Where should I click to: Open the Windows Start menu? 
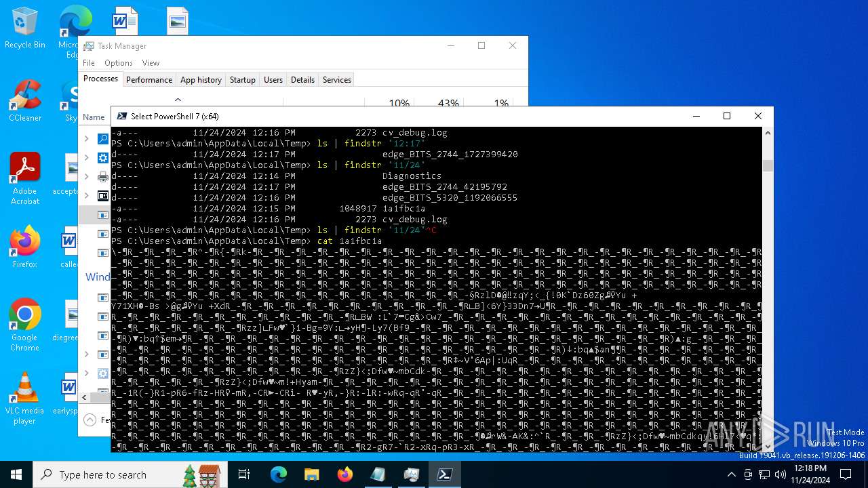pos(16,474)
